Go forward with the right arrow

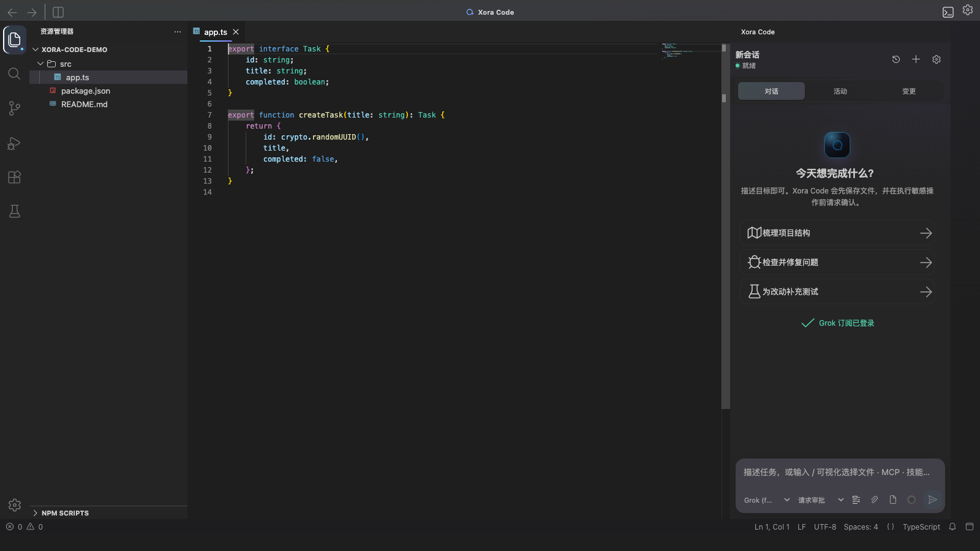tap(32, 12)
